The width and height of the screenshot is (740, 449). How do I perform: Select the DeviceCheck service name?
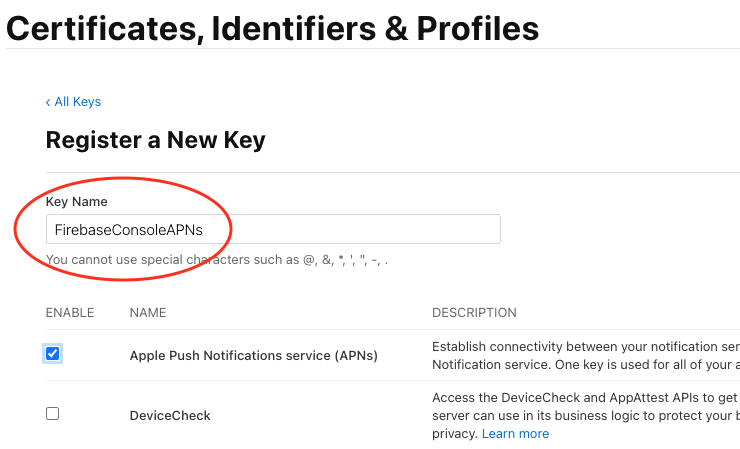(x=170, y=415)
